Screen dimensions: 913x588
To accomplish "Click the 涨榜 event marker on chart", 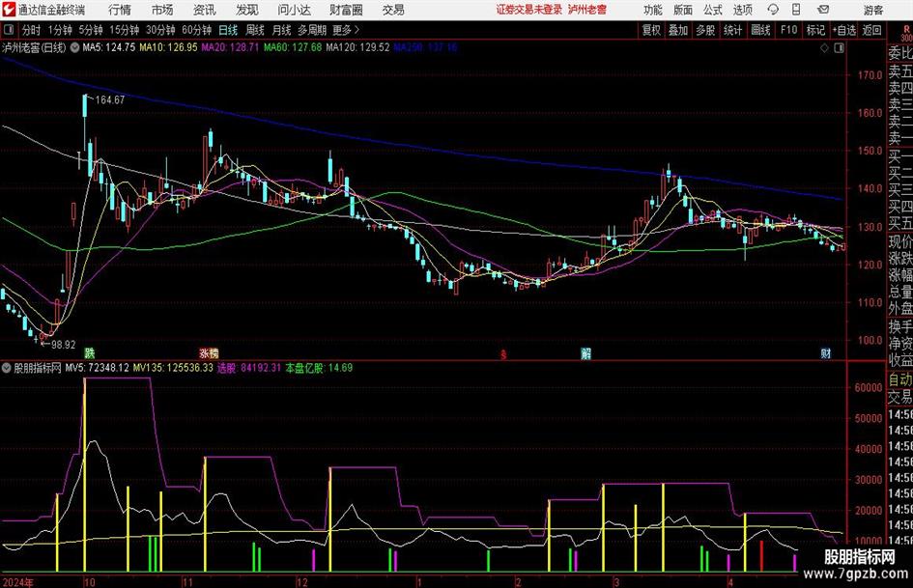I will point(209,352).
